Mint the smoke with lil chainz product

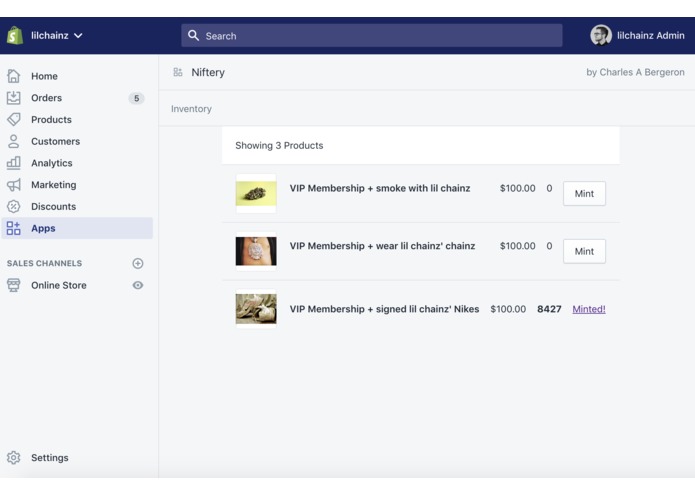[x=584, y=194]
